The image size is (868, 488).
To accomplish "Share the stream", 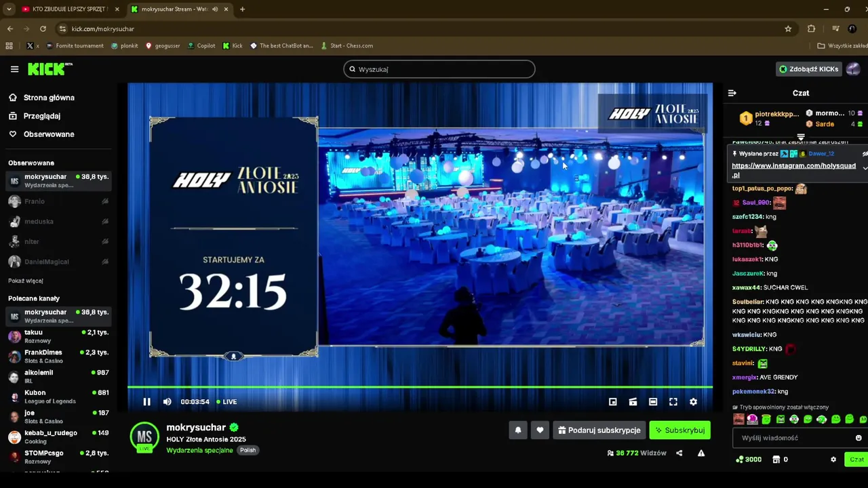I will [679, 453].
